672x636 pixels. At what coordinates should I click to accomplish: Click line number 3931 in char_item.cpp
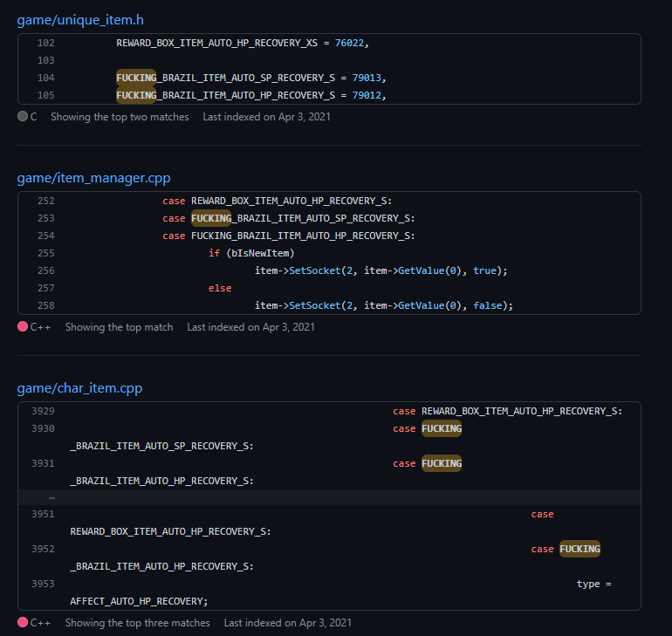tap(43, 464)
